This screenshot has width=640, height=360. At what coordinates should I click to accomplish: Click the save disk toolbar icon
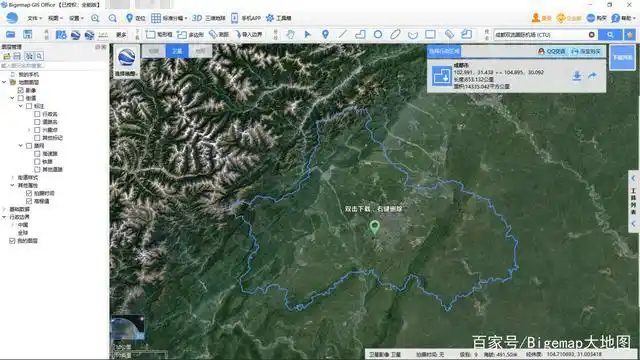27,34
